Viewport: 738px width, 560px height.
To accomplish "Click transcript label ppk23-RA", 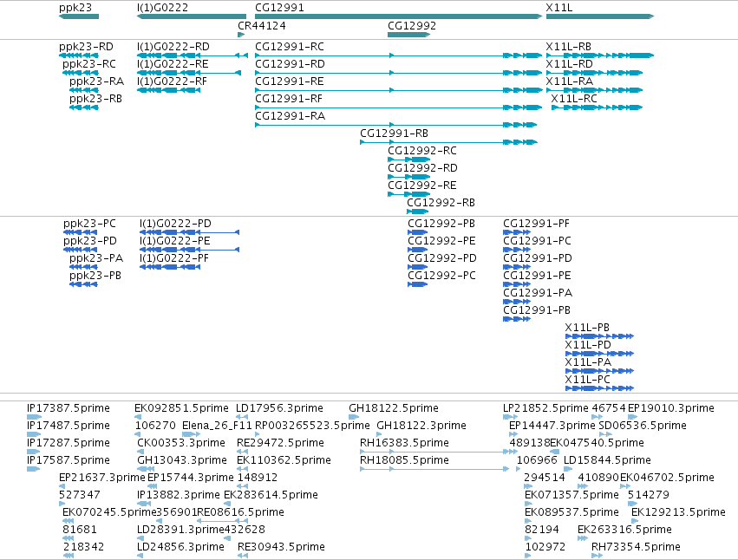I will [x=96, y=81].
